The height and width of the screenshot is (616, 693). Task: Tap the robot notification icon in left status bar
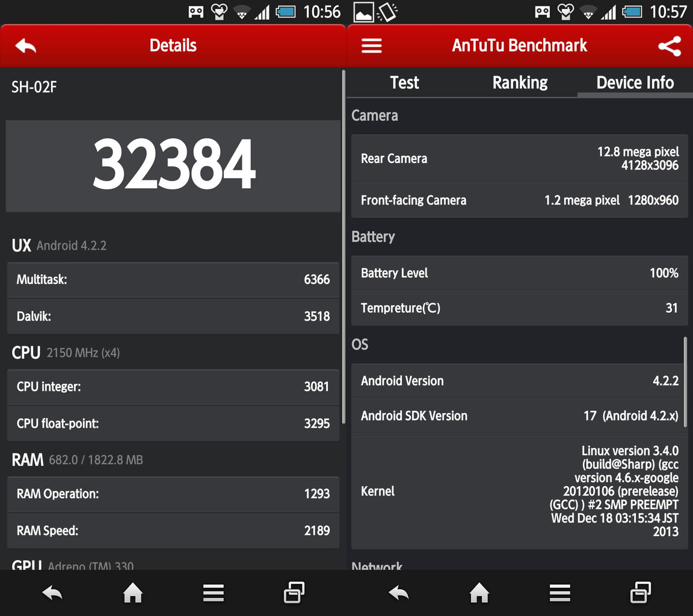[196, 12]
